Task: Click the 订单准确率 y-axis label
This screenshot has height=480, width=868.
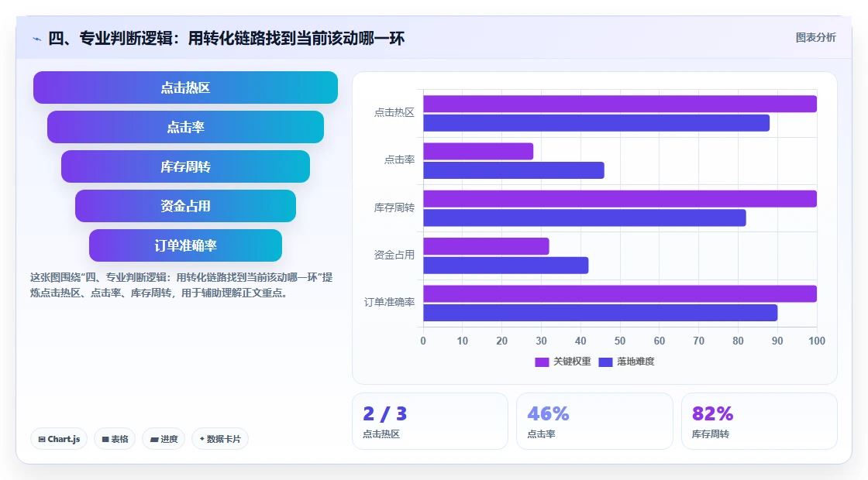Action: pyautogui.click(x=389, y=303)
